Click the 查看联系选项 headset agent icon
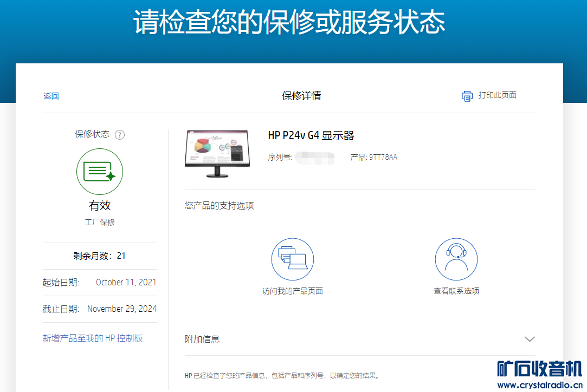The height and width of the screenshot is (392, 587). coord(456,259)
